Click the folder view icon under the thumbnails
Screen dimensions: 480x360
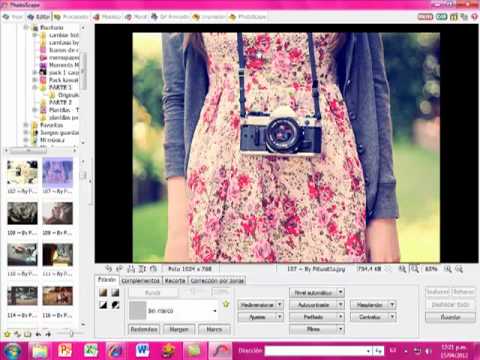28,334
